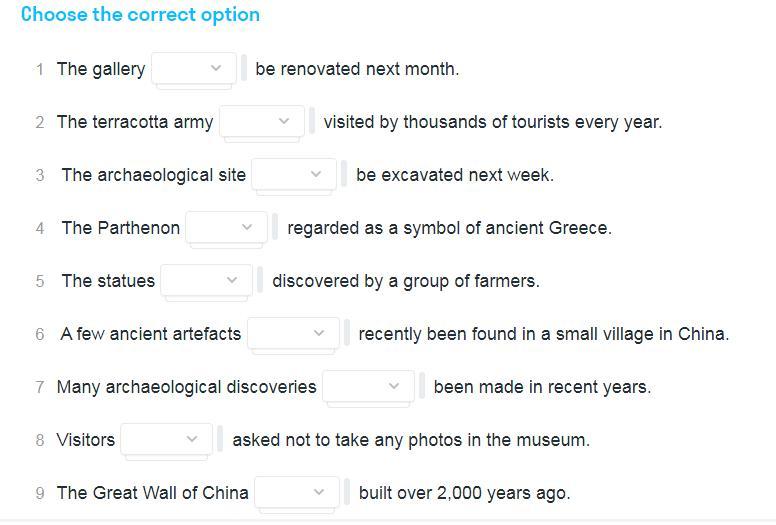Screen dimensions: 776x525
Task: Click 'discovered by a group of farmers.'
Action: pyautogui.click(x=405, y=281)
